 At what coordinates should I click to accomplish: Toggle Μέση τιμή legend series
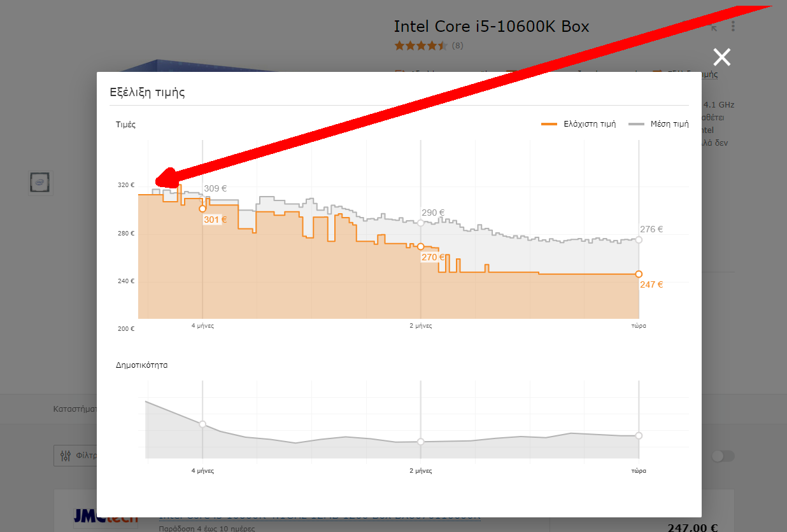(x=658, y=124)
